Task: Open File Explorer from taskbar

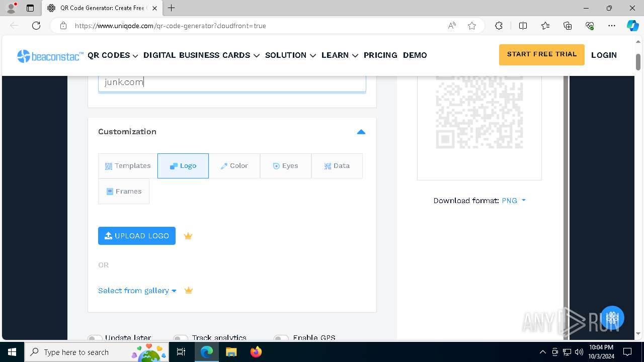Action: pos(231,352)
